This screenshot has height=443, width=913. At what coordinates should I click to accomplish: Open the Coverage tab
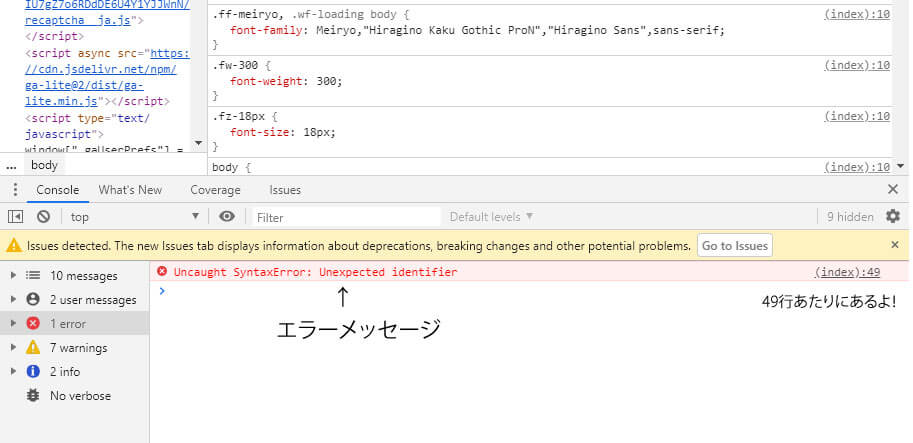point(215,190)
